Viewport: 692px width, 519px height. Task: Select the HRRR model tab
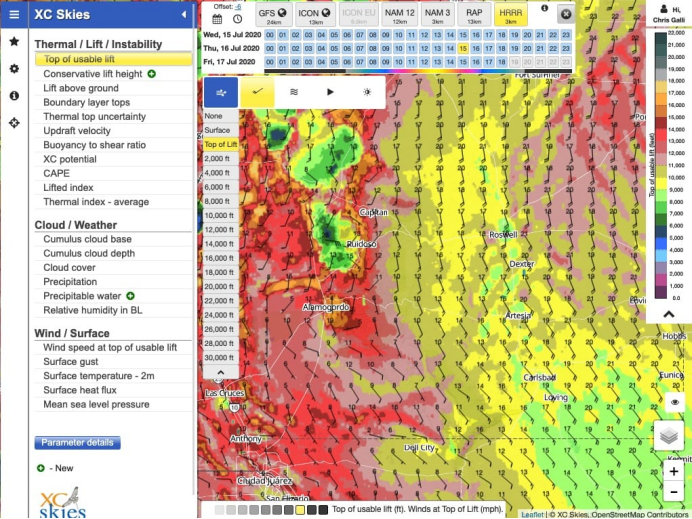[x=511, y=15]
